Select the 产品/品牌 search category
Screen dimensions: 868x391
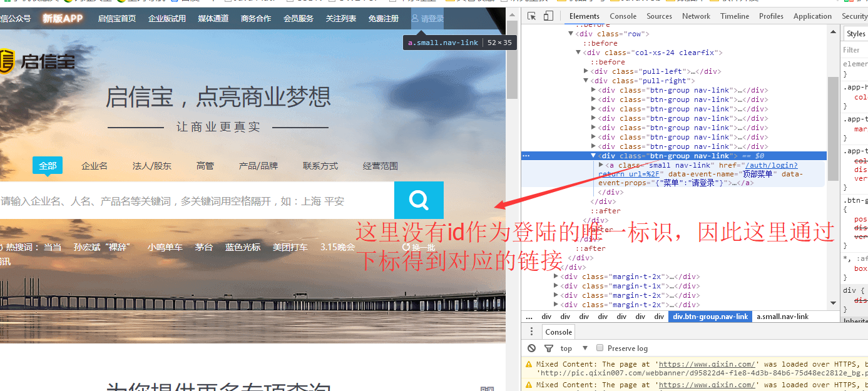258,166
